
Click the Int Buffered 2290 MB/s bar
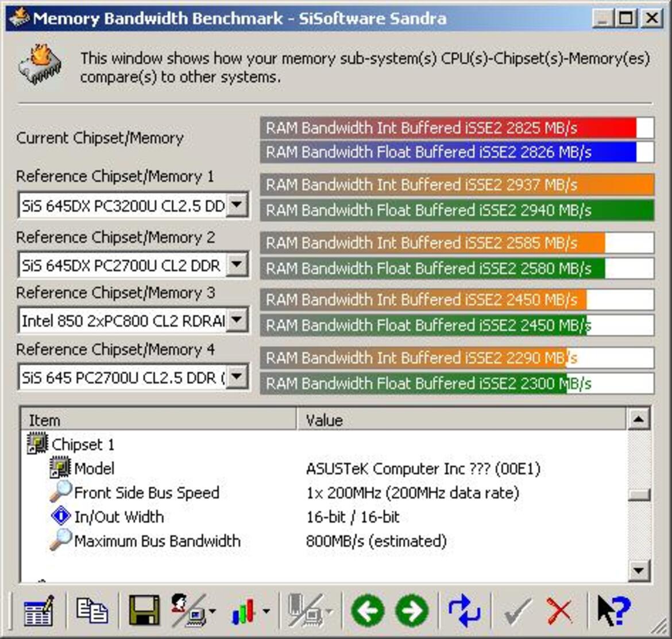tap(457, 358)
